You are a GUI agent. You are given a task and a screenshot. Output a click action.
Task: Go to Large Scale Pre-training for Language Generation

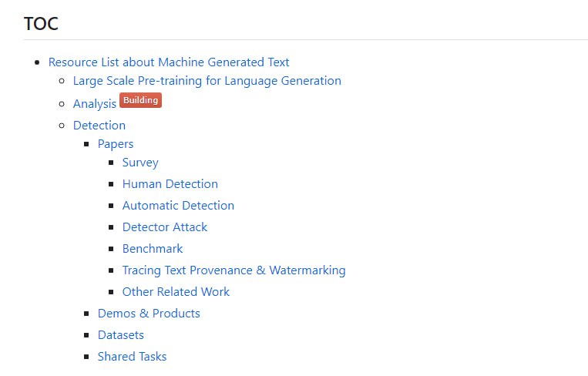pyautogui.click(x=207, y=81)
